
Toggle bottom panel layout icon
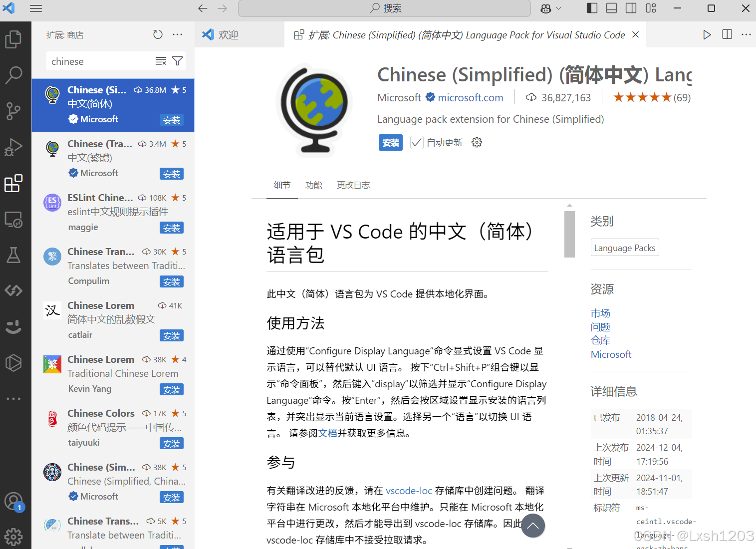(611, 8)
